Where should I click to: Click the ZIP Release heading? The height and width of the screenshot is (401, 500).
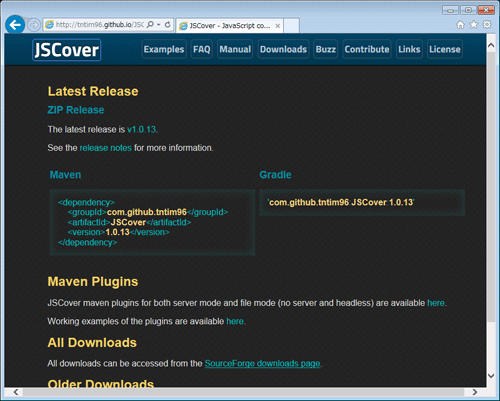coord(76,110)
